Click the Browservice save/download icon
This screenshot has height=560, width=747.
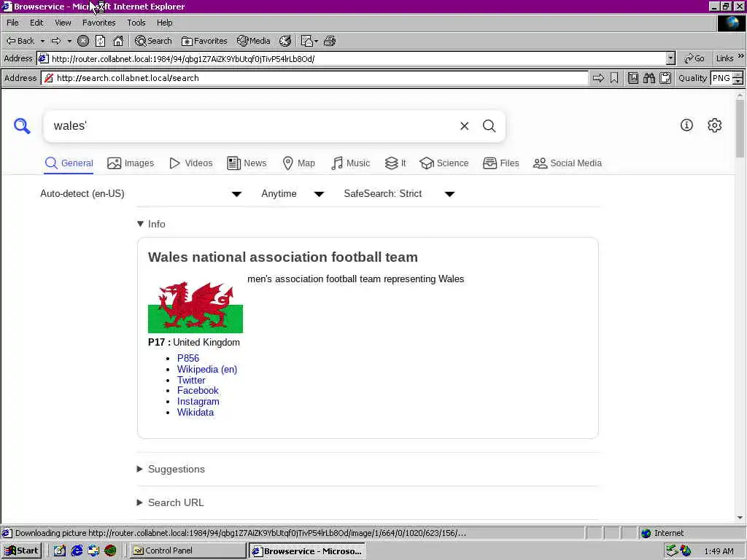pos(632,78)
